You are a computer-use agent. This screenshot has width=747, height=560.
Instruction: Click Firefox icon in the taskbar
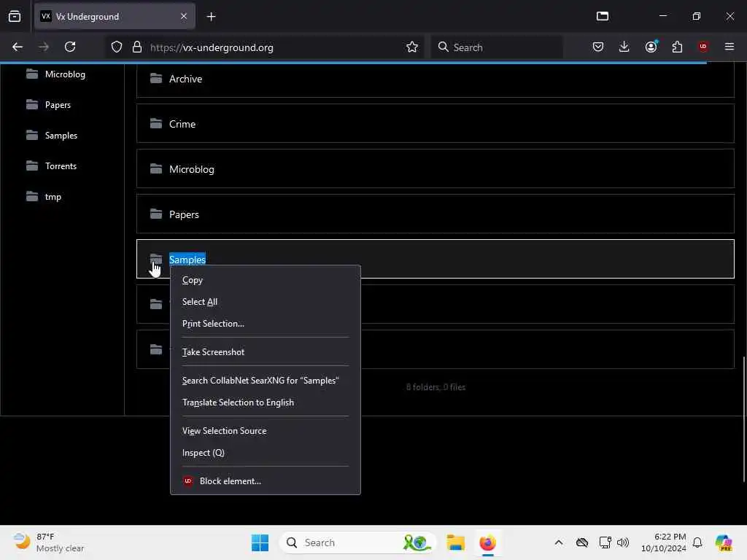(487, 542)
